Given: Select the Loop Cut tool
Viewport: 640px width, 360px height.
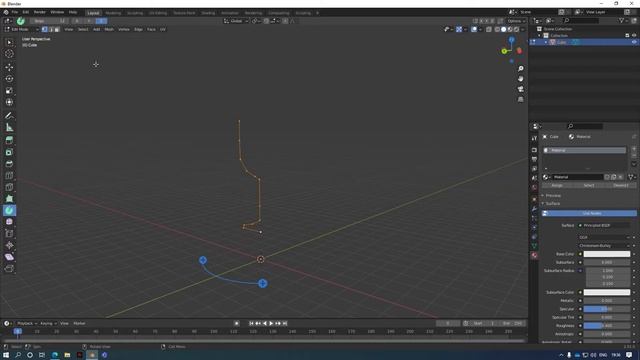Looking at the screenshot, I should point(9,176).
